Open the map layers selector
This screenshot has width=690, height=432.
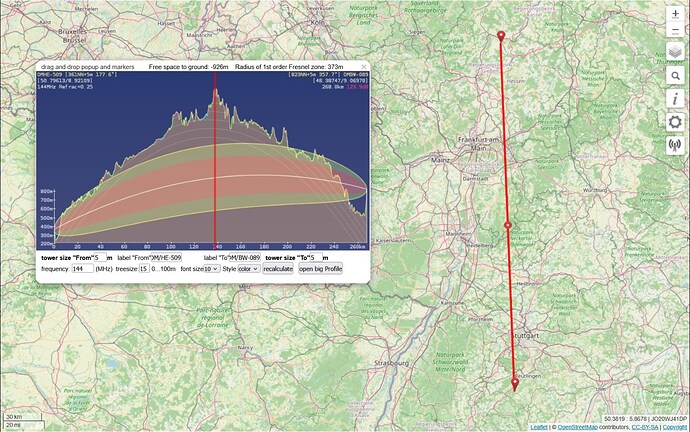click(675, 52)
